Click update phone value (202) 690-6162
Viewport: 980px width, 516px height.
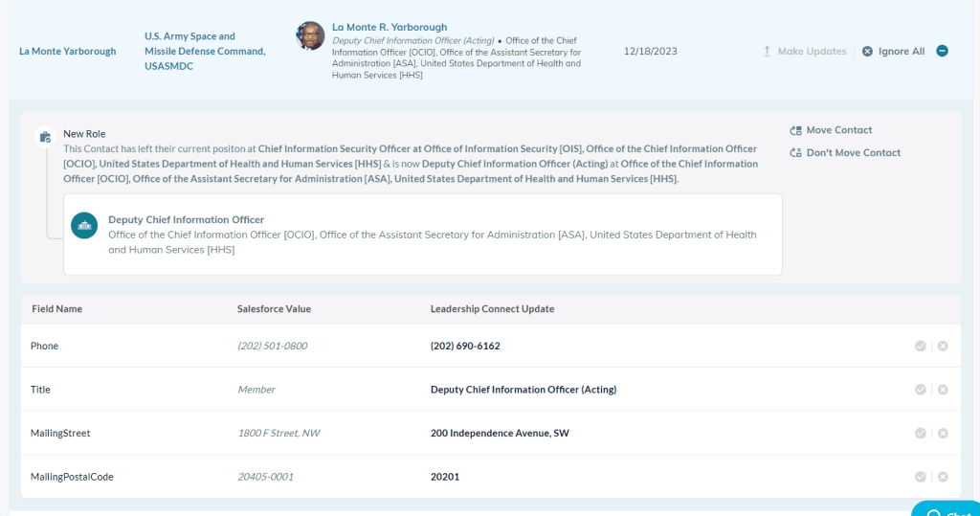[465, 346]
